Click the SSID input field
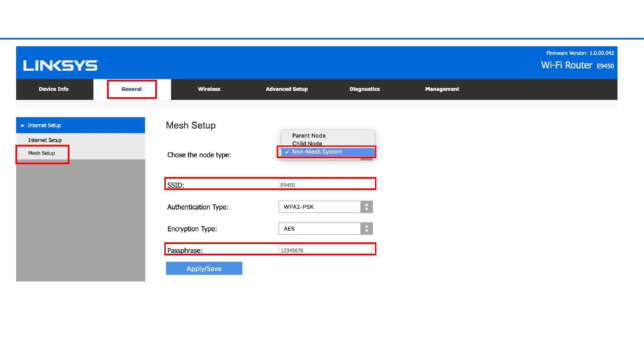644x362 pixels. click(x=325, y=185)
